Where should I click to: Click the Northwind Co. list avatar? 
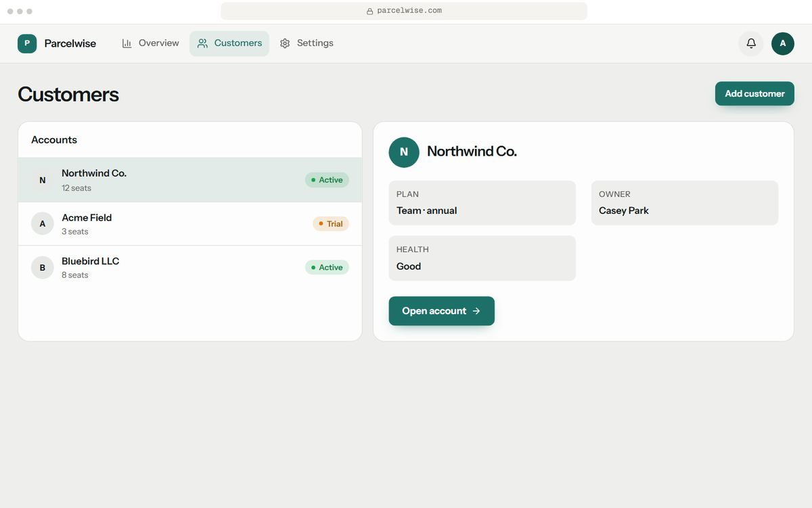click(x=43, y=180)
